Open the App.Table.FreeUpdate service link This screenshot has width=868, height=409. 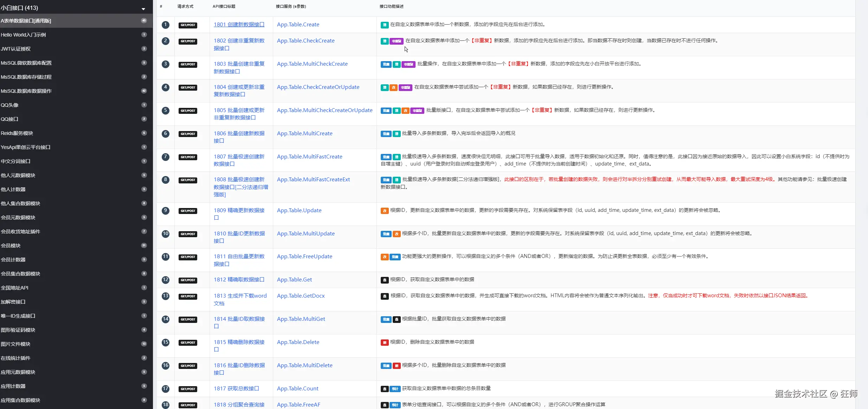(304, 257)
